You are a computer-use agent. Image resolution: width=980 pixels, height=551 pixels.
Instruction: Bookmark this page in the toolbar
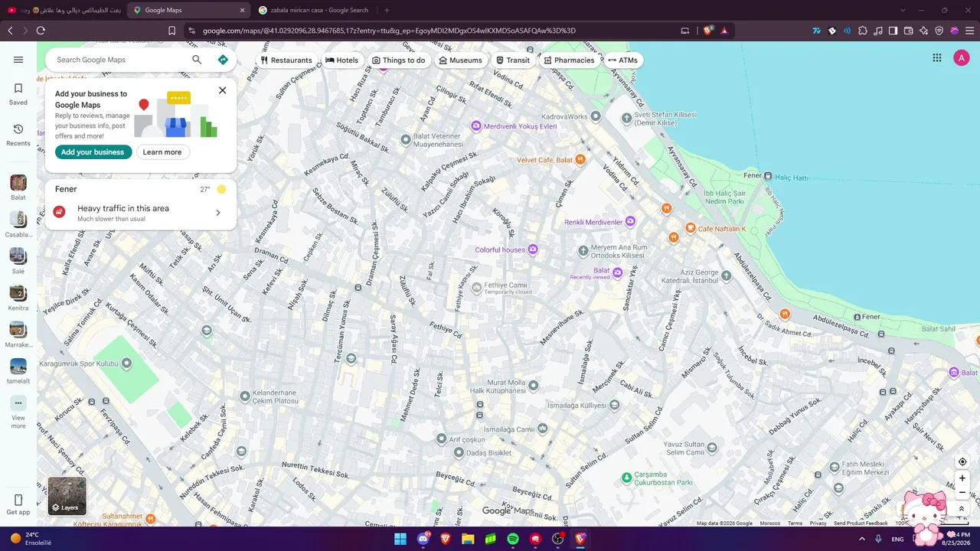tap(171, 31)
